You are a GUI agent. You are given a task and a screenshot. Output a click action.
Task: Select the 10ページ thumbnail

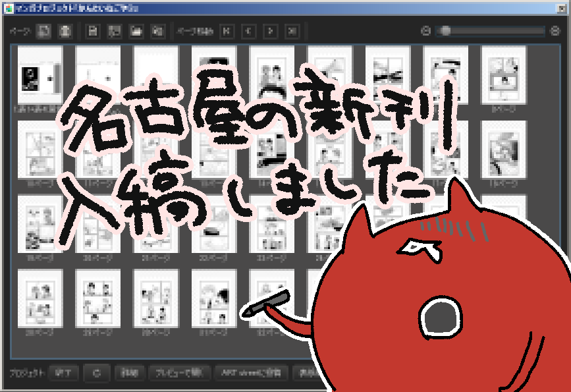[x=40, y=150]
